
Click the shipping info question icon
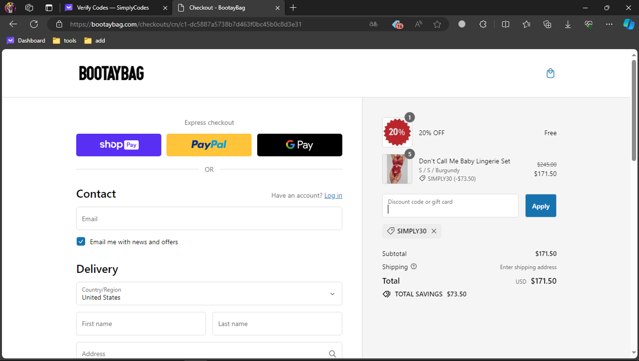pos(414,266)
